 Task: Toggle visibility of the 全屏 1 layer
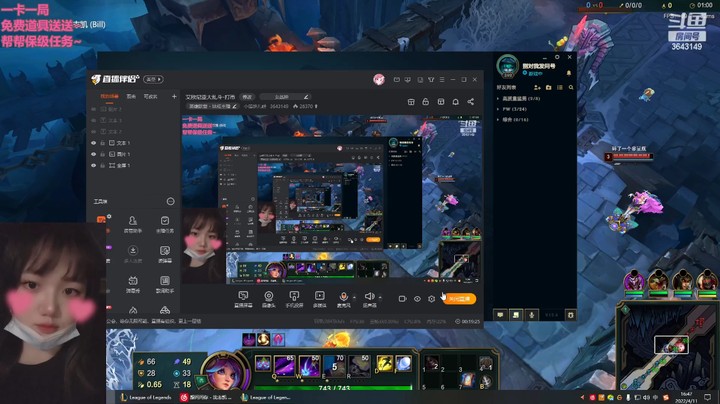(94, 165)
